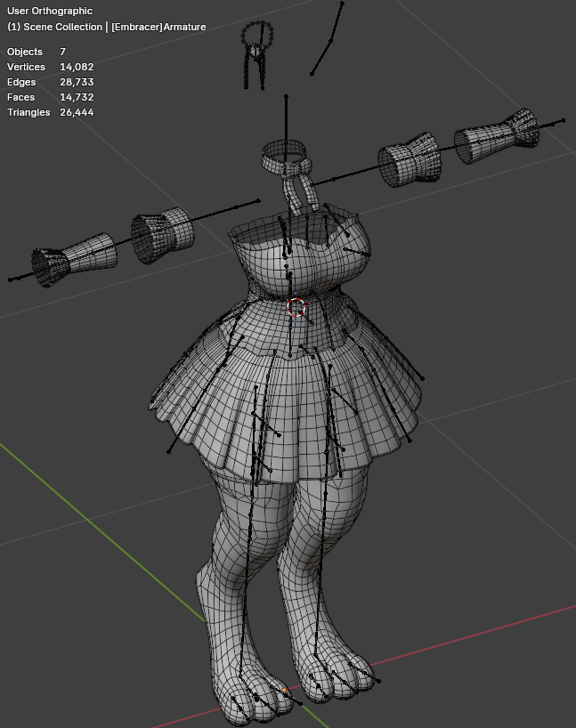The height and width of the screenshot is (728, 576).
Task: Click the red-white 3D cursor at the waist
Action: (296, 308)
